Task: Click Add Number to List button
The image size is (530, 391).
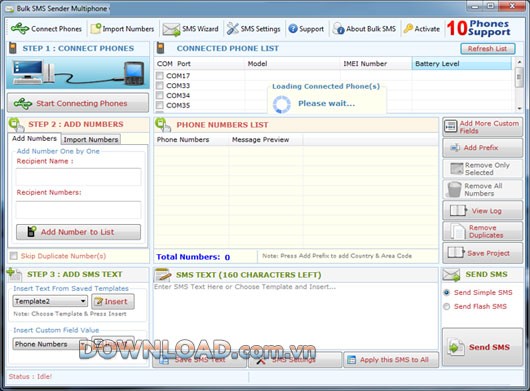Action: pos(78,232)
